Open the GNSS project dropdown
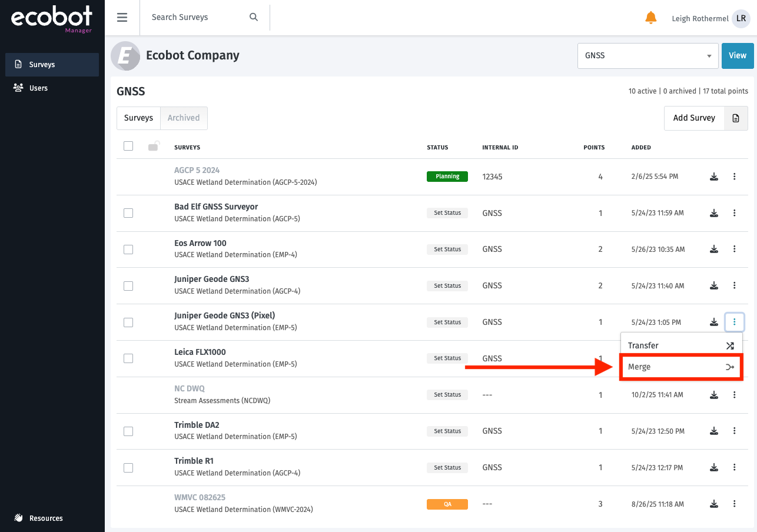 [648, 56]
